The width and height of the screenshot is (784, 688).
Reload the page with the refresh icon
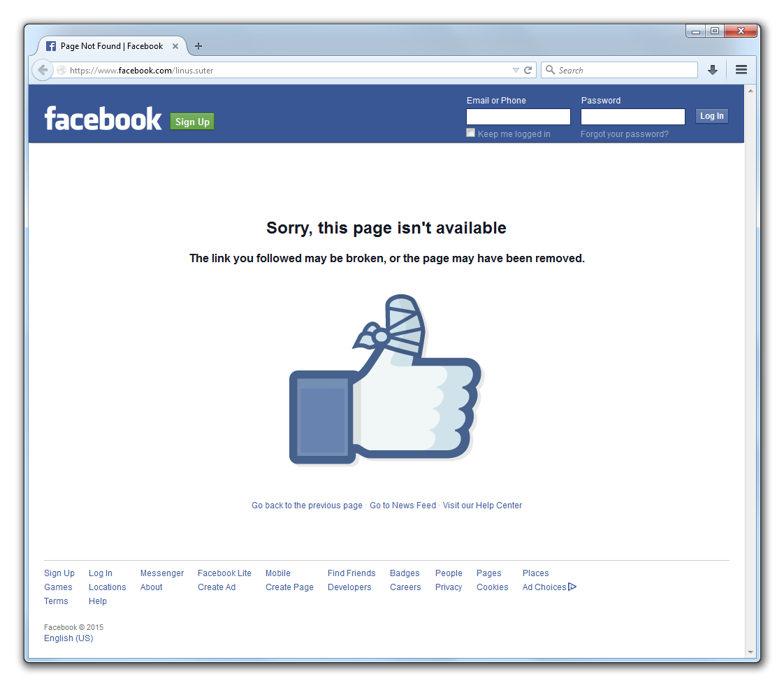pyautogui.click(x=528, y=70)
